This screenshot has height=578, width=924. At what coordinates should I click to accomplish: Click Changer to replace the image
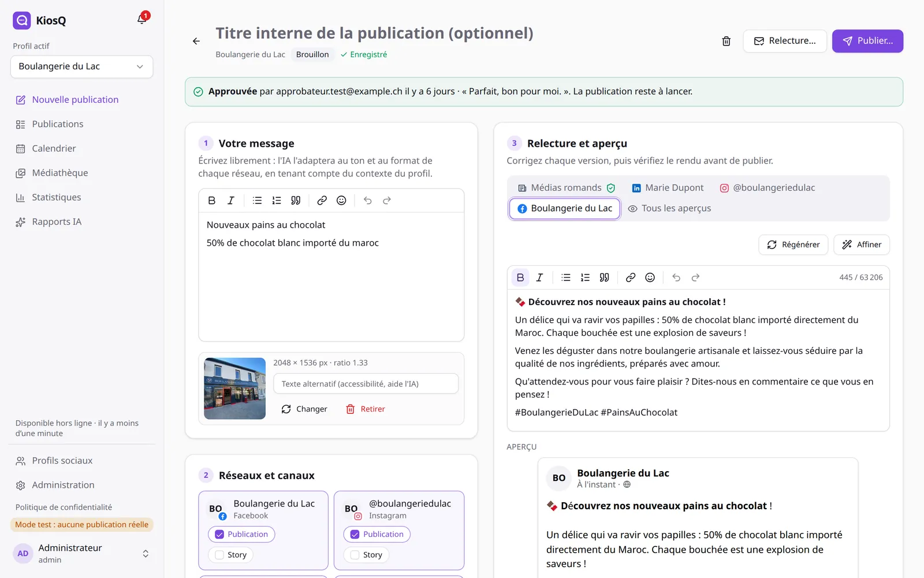click(x=304, y=409)
